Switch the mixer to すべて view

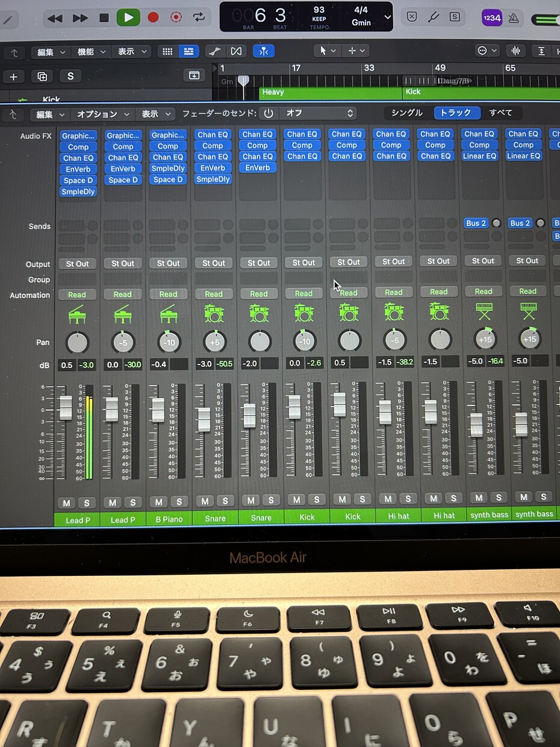pyautogui.click(x=501, y=113)
